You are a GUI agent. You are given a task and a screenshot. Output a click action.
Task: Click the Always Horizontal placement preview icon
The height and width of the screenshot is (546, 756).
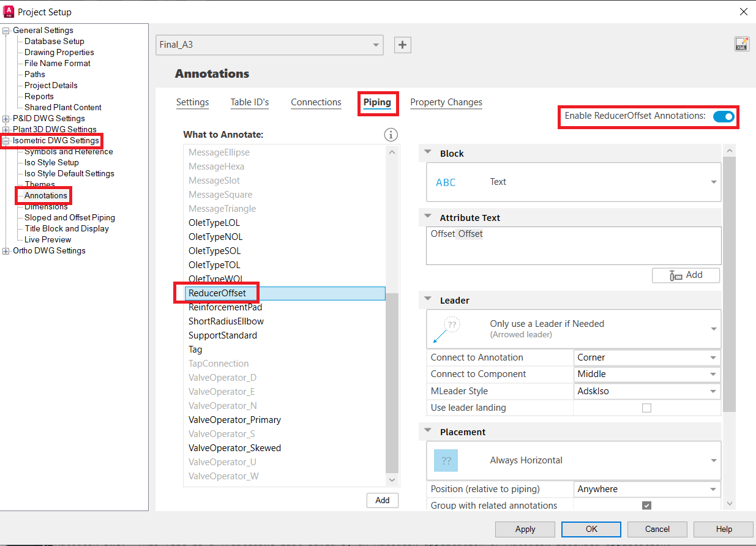coord(446,460)
